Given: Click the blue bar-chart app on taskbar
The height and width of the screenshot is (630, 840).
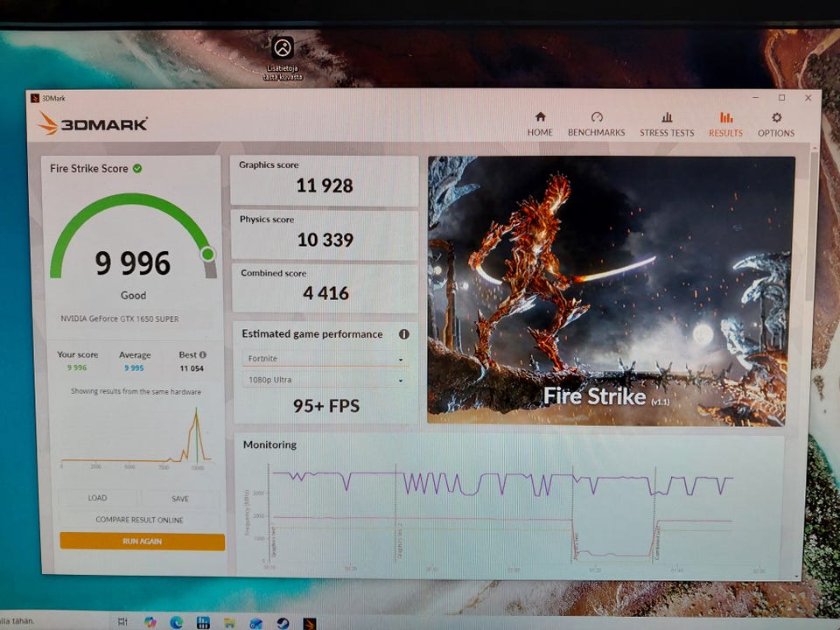Looking at the screenshot, I should click(203, 622).
